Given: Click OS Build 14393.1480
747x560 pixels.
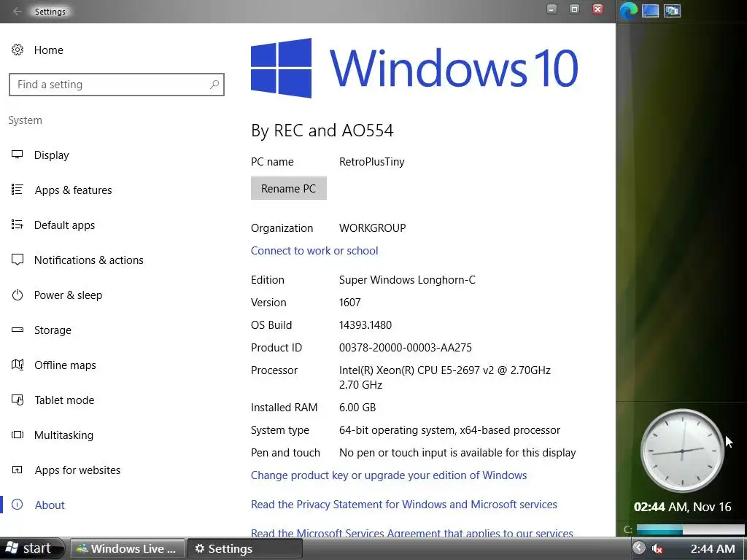Looking at the screenshot, I should click(365, 325).
